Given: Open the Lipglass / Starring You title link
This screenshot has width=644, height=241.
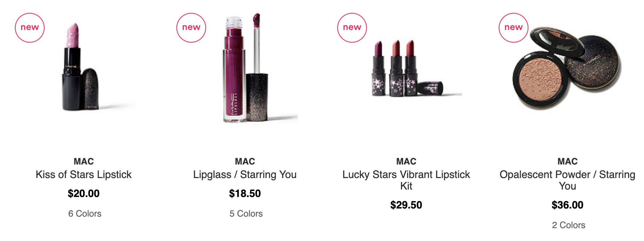Looking at the screenshot, I should click(x=245, y=175).
